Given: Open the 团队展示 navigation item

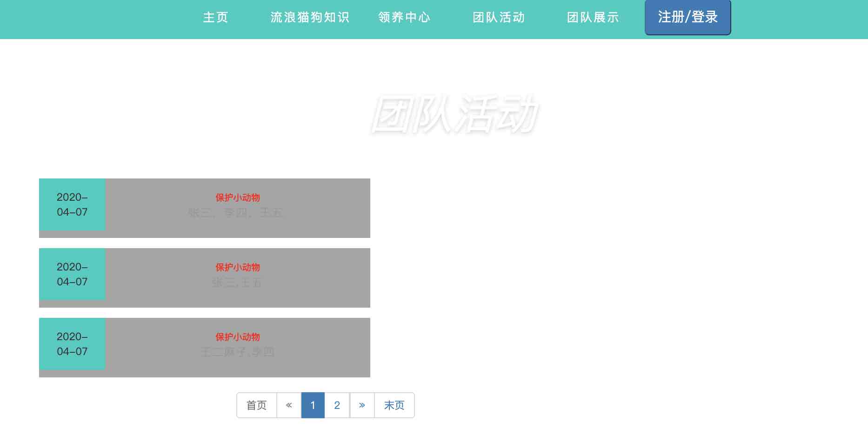Looking at the screenshot, I should [593, 18].
